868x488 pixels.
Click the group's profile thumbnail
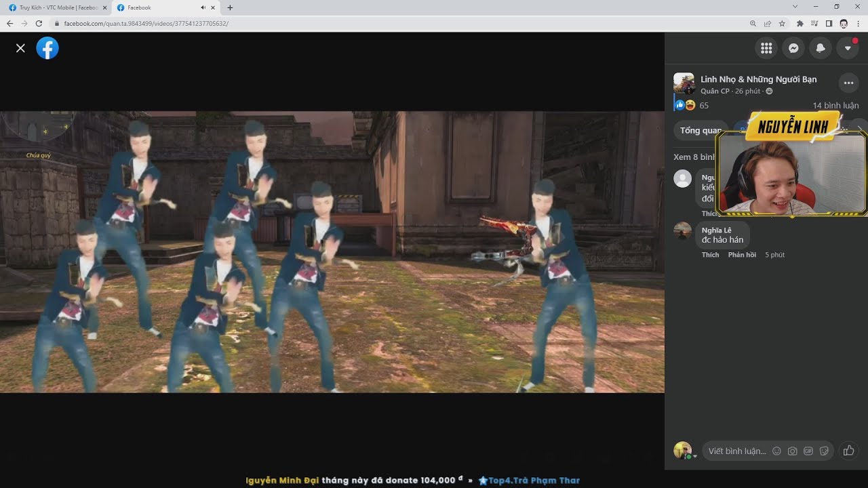[x=684, y=83]
